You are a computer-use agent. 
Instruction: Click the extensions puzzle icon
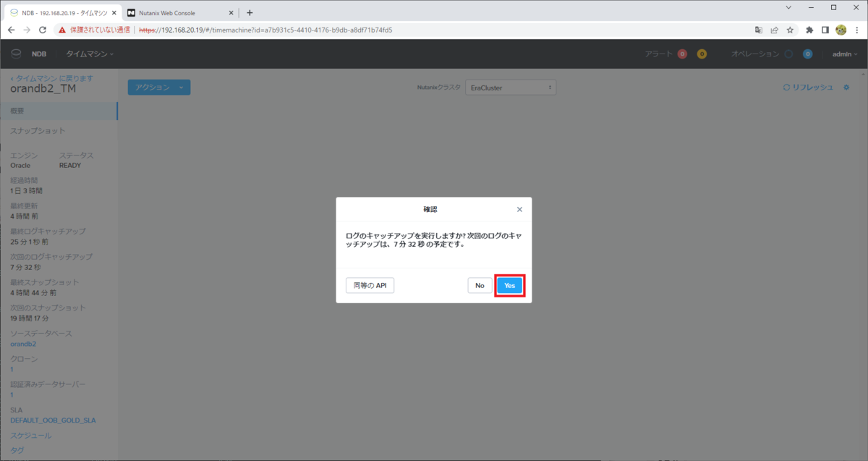[x=809, y=30]
